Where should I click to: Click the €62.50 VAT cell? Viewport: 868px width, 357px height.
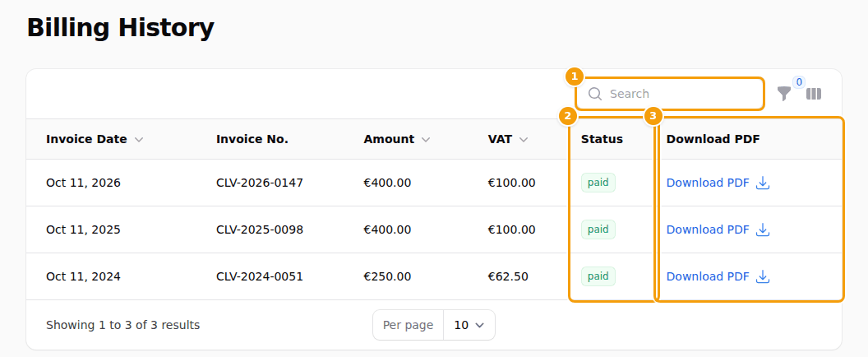coord(508,276)
